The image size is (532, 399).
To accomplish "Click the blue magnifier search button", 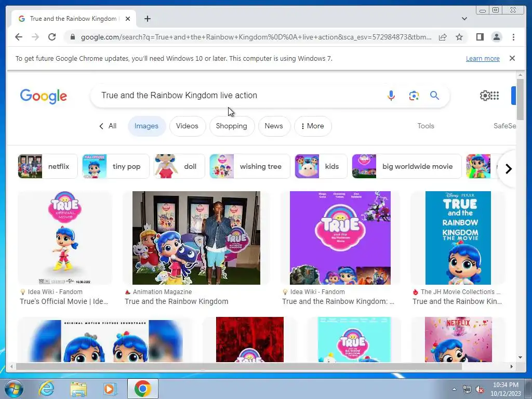I will [434, 96].
